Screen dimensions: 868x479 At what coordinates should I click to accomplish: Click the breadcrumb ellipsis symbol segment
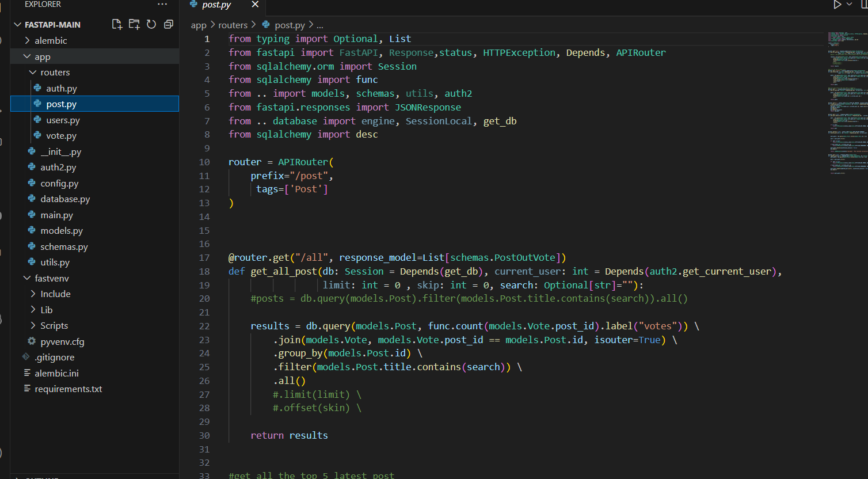tap(320, 25)
